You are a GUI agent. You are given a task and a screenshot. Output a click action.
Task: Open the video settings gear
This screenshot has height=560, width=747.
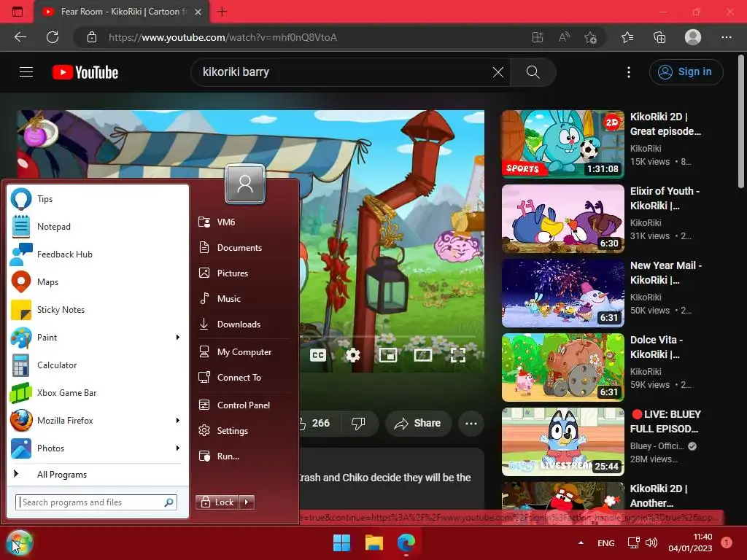(x=353, y=355)
